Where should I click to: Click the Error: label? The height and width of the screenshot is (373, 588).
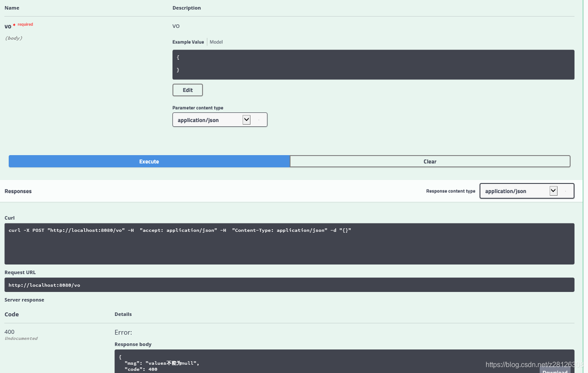[123, 332]
